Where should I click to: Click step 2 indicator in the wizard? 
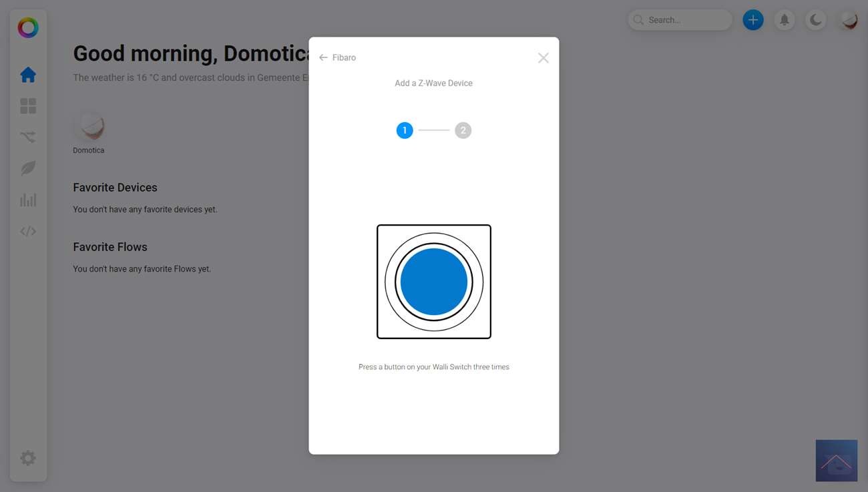(x=463, y=130)
